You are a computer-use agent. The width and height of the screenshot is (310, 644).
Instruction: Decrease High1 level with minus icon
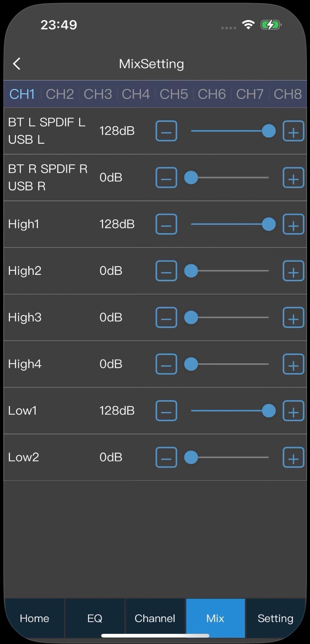166,224
